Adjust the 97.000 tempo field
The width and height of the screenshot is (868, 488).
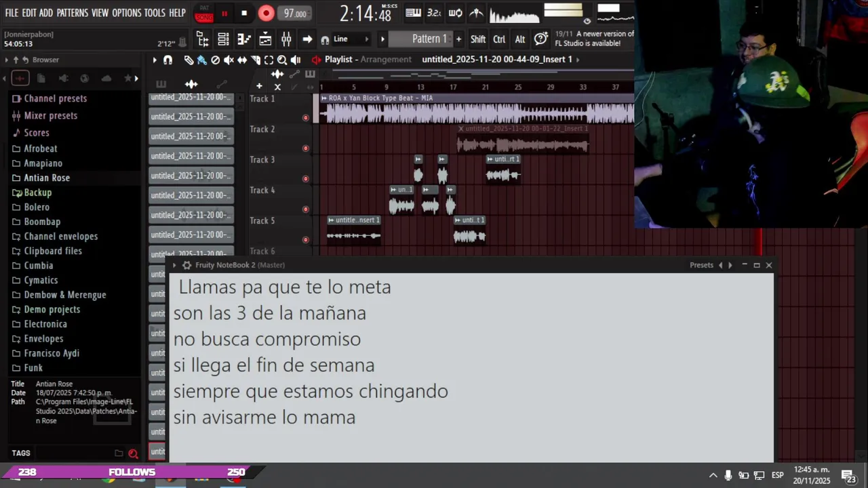point(295,14)
